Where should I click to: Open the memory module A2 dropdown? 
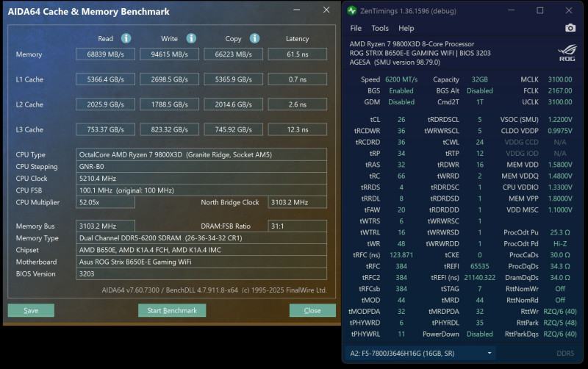(x=420, y=354)
